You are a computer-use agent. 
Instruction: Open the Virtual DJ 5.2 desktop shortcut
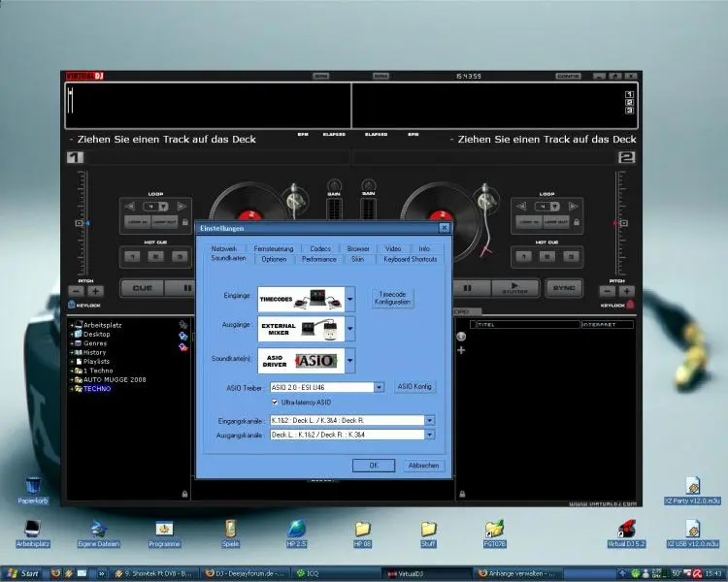[626, 529]
